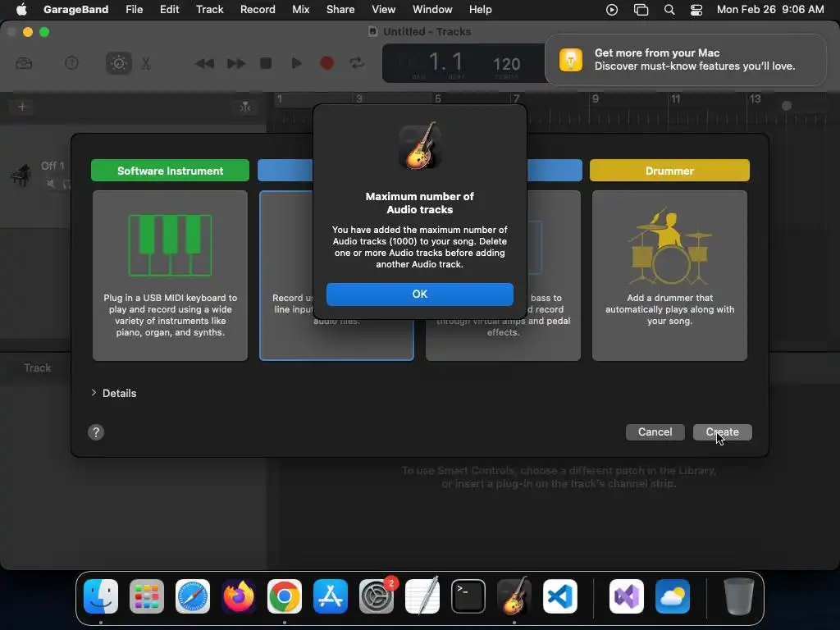The height and width of the screenshot is (630, 840).
Task: Open the Trash in the Dock
Action: click(739, 596)
